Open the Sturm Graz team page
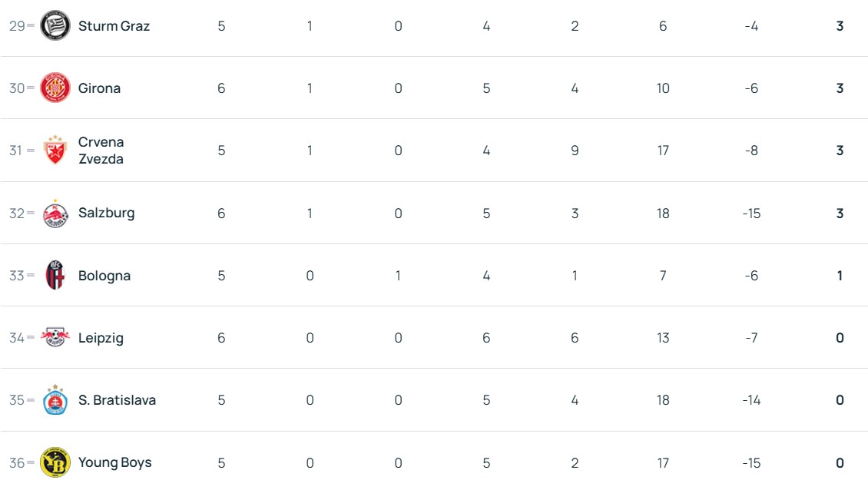This screenshot has width=868, height=490. (x=114, y=26)
